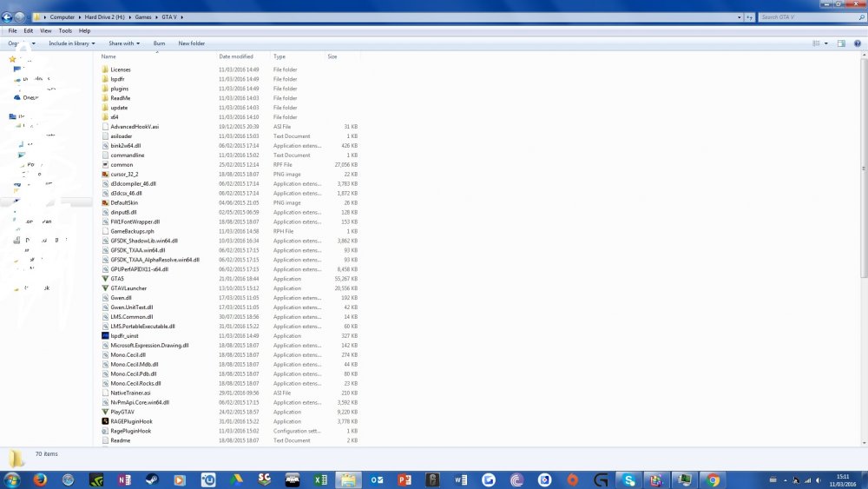Open the File menu

click(x=12, y=31)
